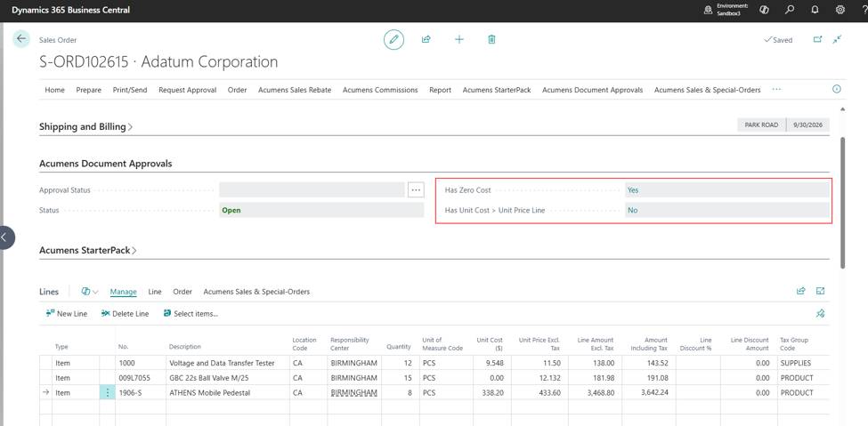
Task: Create new record with plus icon
Action: (x=458, y=40)
